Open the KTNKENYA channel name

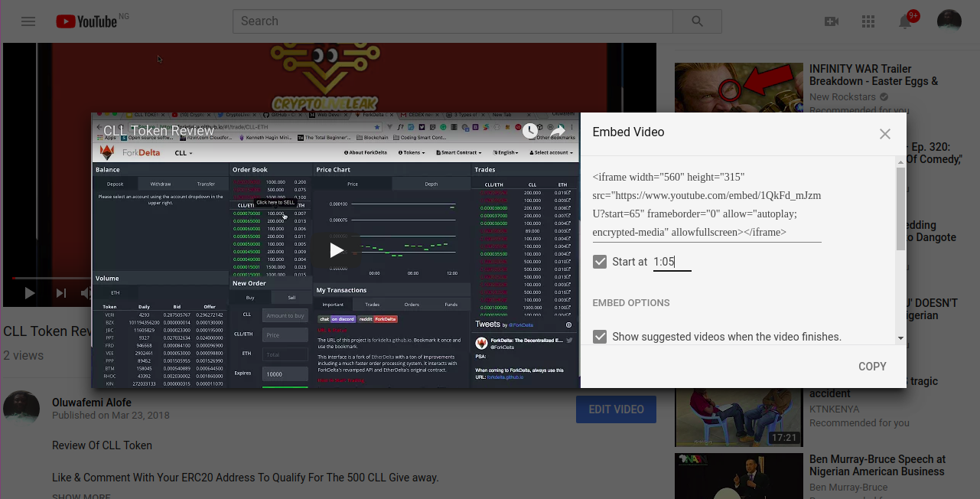[x=835, y=409]
